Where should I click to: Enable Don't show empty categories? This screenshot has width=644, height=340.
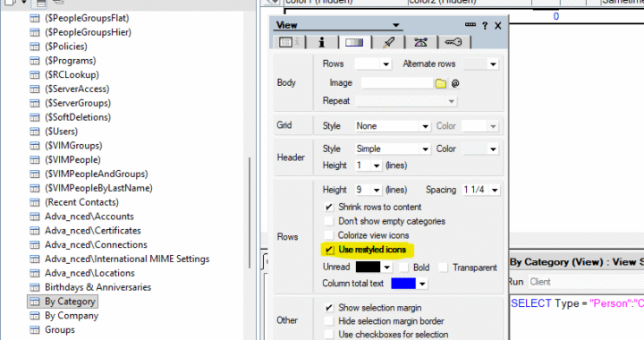point(328,221)
